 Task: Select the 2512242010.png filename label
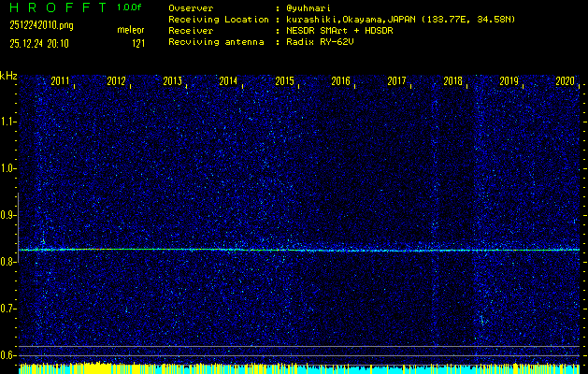(x=42, y=25)
